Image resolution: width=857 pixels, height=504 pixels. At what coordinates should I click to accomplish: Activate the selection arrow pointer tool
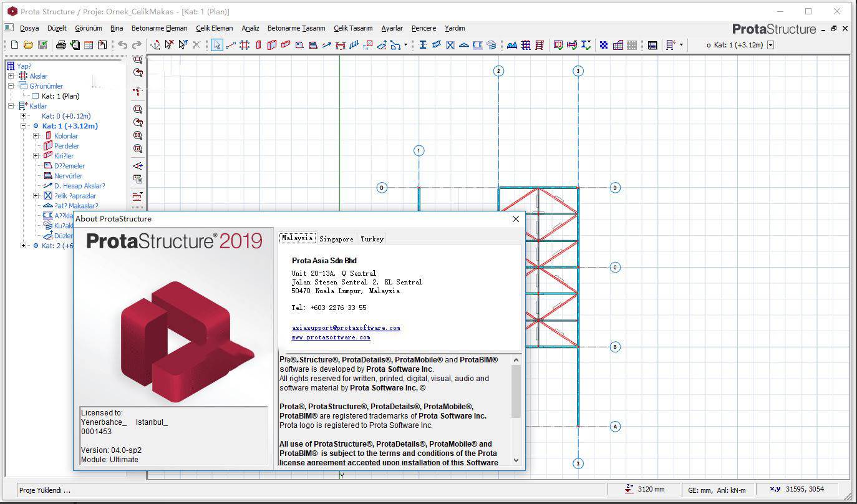tap(216, 45)
